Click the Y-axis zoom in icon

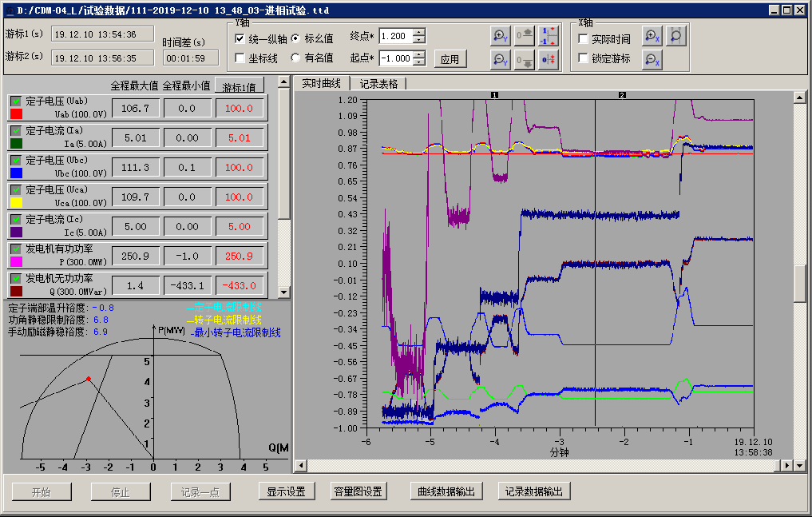(500, 36)
